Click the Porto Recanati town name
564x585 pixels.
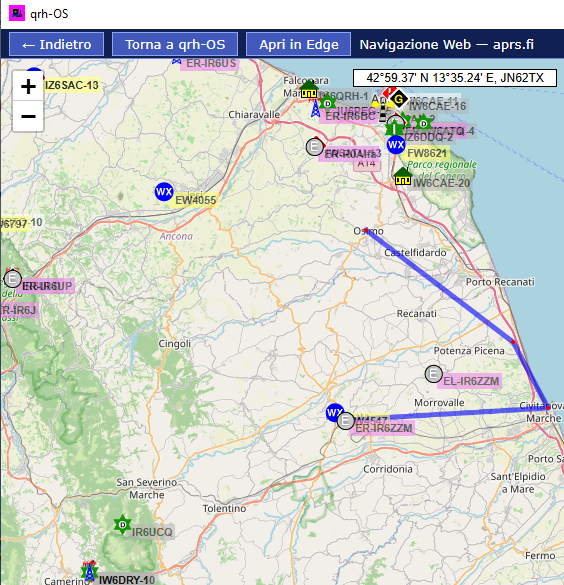point(500,282)
